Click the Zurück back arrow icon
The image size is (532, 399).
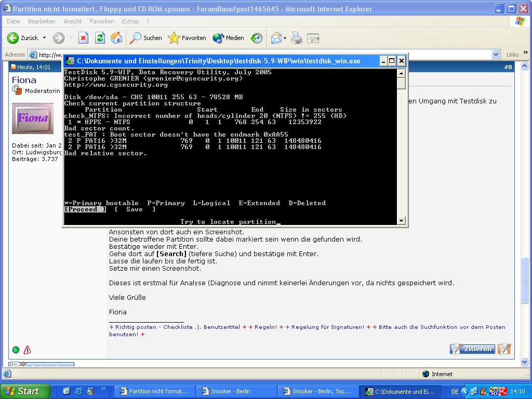tap(13, 38)
